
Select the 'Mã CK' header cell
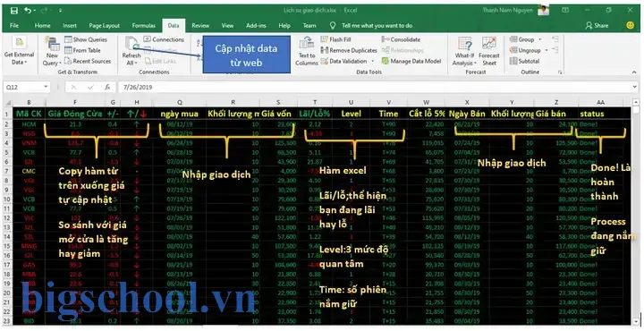pyautogui.click(x=29, y=114)
